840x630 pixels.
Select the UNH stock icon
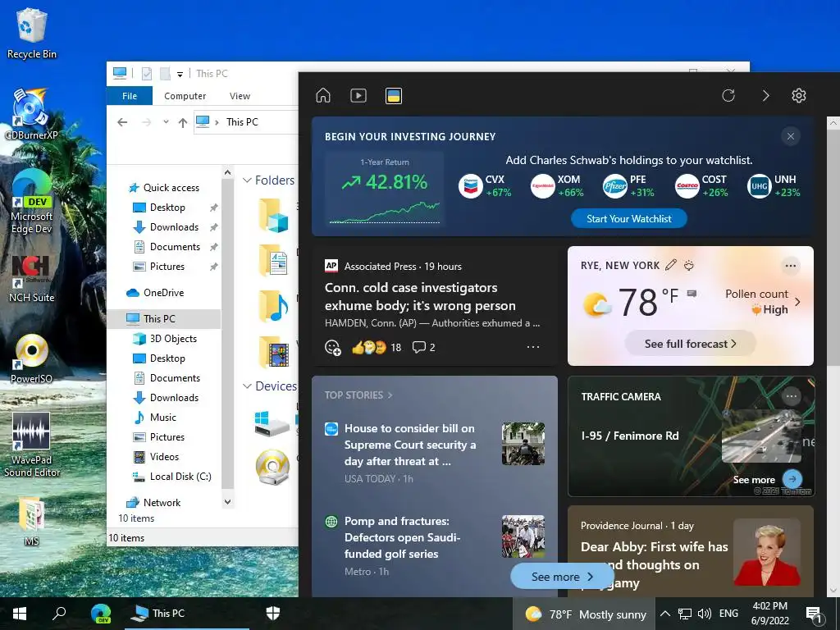coord(759,186)
